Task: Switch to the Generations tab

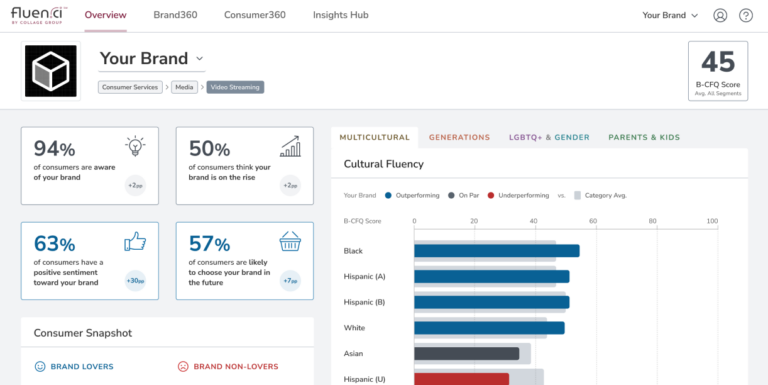Action: 459,138
